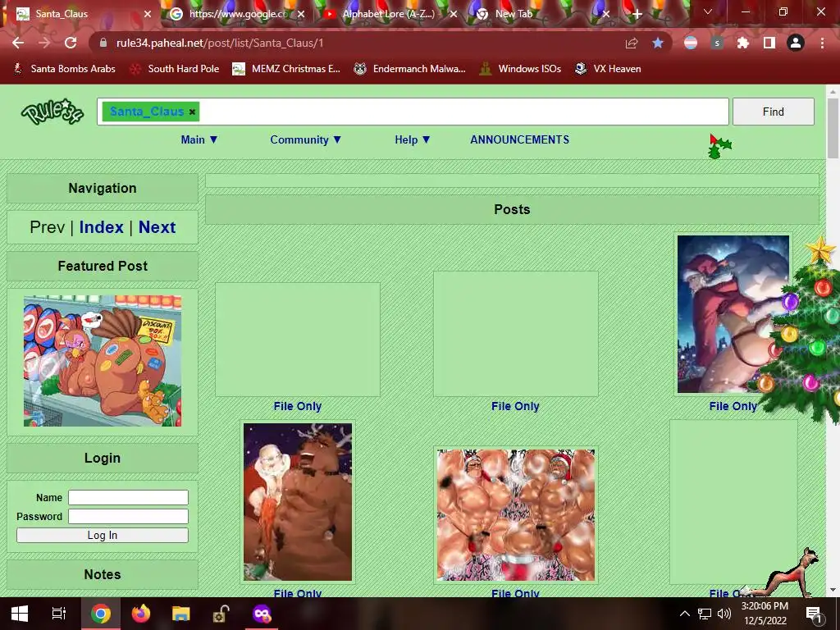Image resolution: width=840 pixels, height=630 pixels.
Task: Open the volume control in tray
Action: click(724, 614)
